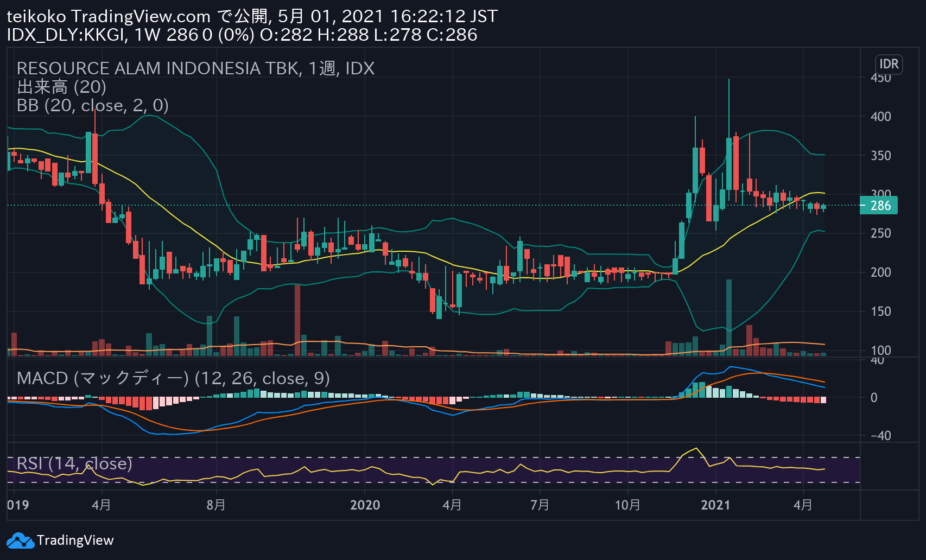Click the MACD (12, 26, close, 9) label
Screen dimensions: 926x560
pos(173,378)
